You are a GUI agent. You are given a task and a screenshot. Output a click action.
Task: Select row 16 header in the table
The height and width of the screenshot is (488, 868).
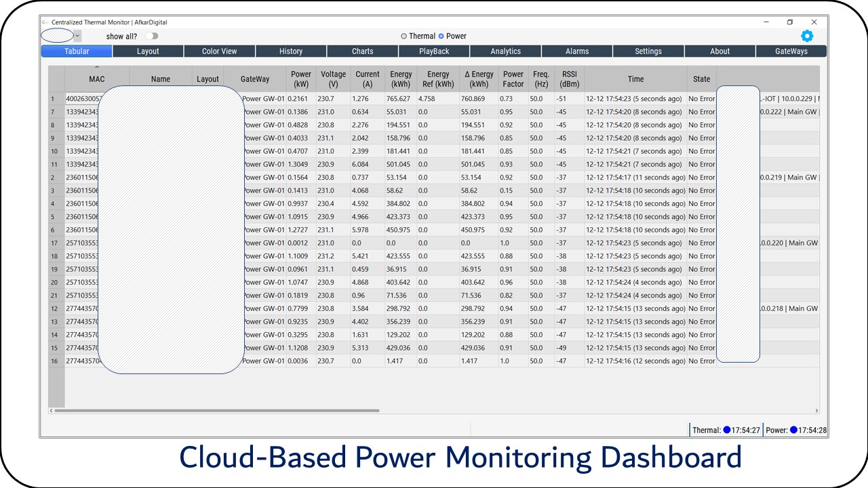pos(53,361)
